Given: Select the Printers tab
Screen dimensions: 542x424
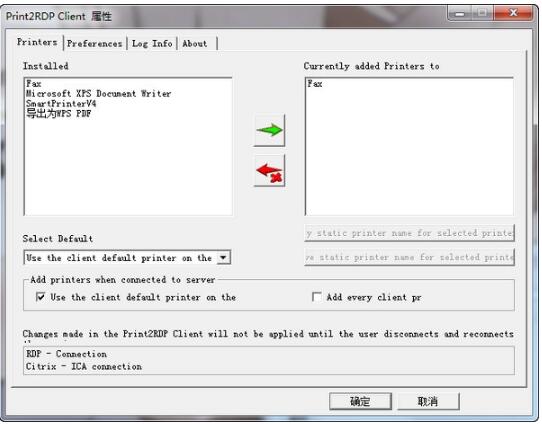Looking at the screenshot, I should click(x=37, y=42).
